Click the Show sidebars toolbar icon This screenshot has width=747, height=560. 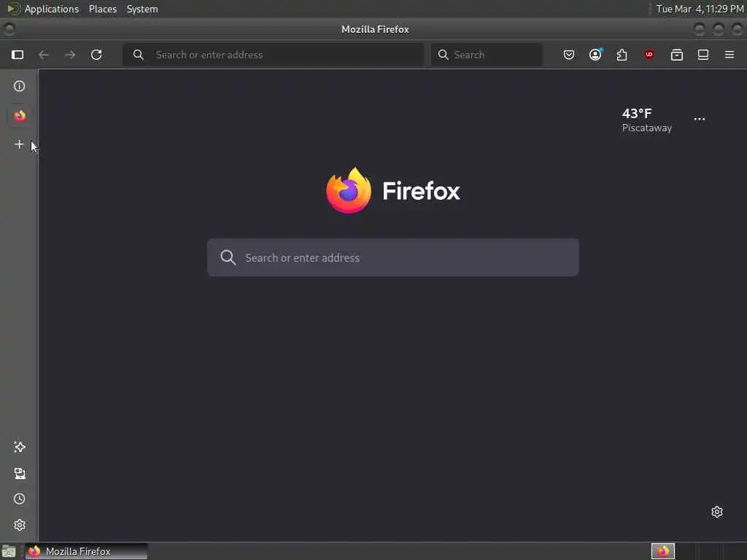(703, 55)
